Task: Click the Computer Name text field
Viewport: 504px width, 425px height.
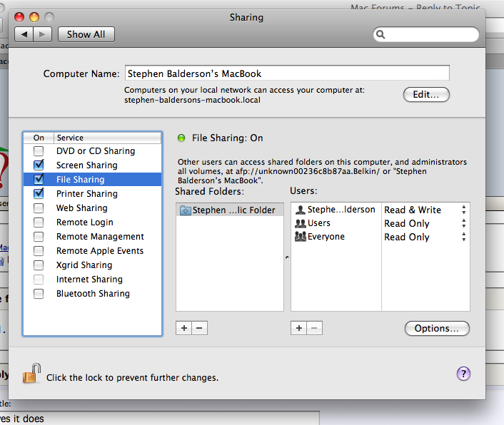Action: (x=287, y=73)
